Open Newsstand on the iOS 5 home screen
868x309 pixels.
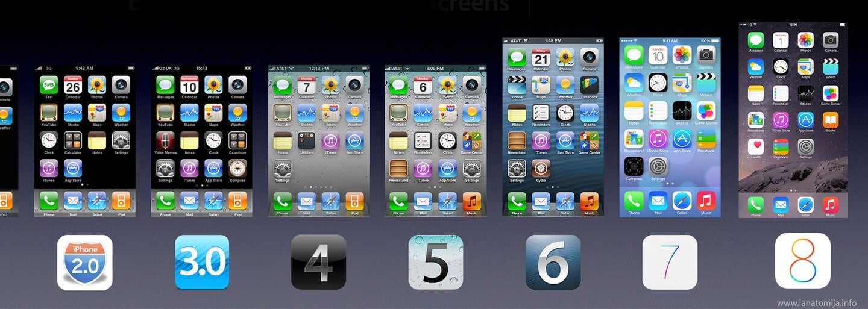point(399,168)
